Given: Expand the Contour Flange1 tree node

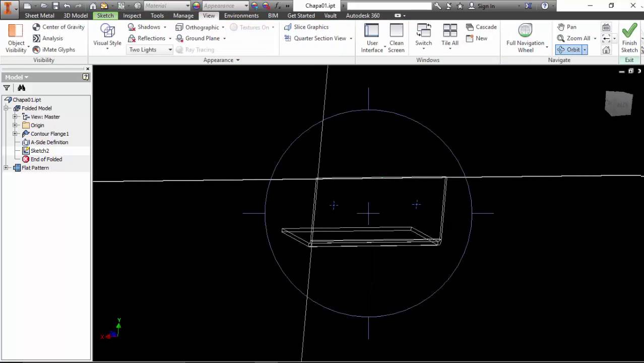Looking at the screenshot, I should pos(15,134).
